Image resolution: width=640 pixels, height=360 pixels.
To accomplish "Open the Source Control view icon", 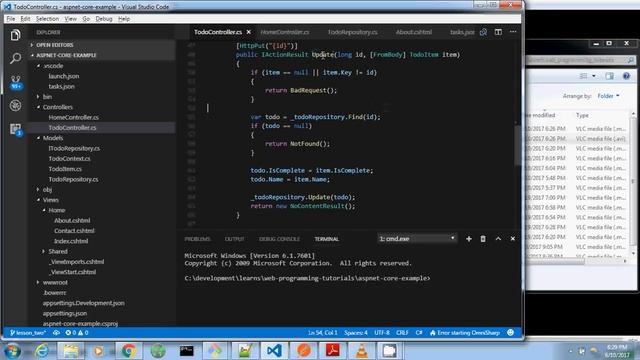I will (16, 82).
